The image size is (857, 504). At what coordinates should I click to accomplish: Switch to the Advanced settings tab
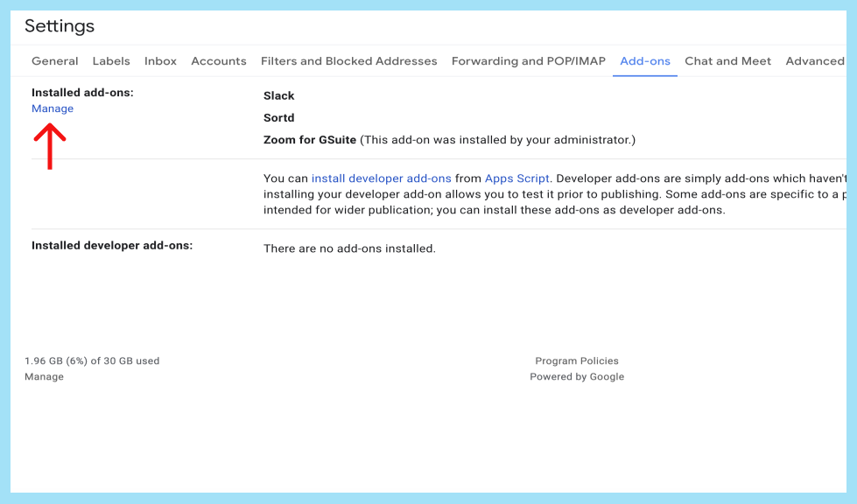[815, 61]
